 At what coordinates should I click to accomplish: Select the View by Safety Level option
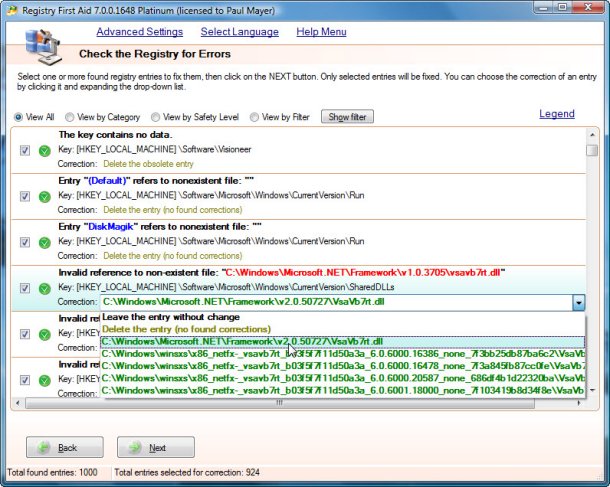155,117
